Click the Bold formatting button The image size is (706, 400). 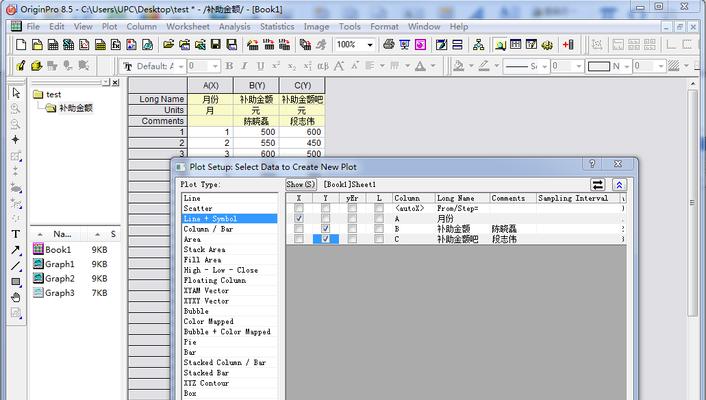[x=229, y=66]
